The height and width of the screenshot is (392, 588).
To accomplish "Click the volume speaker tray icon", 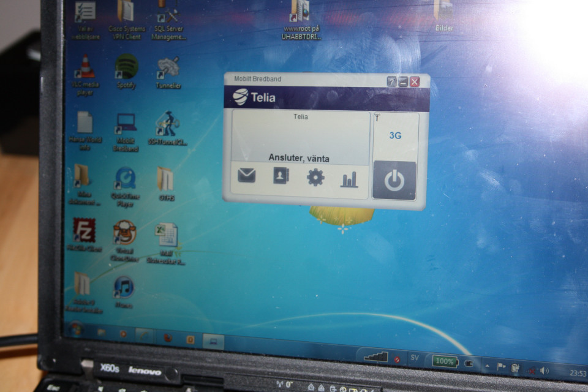I will (x=543, y=371).
